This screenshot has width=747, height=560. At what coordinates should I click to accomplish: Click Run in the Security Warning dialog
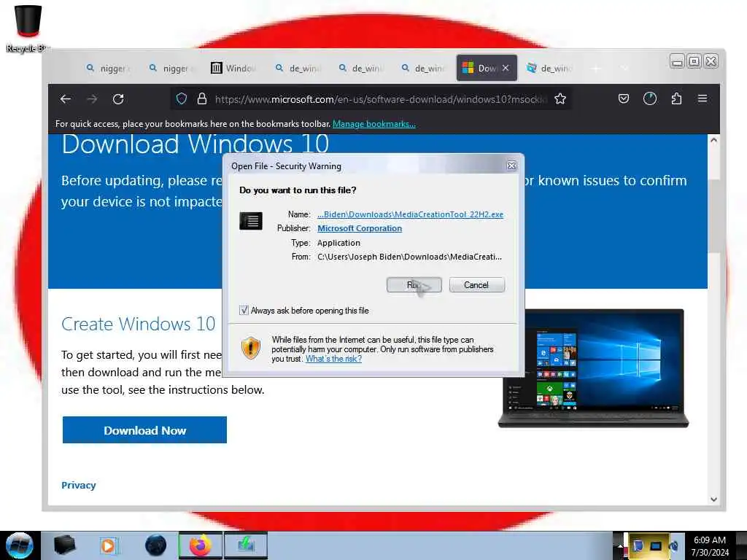point(414,285)
